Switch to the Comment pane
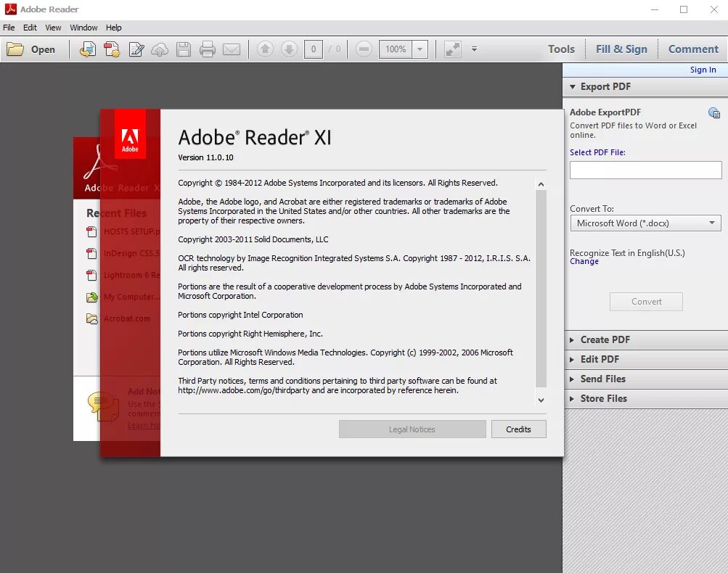The image size is (728, 573). (693, 49)
